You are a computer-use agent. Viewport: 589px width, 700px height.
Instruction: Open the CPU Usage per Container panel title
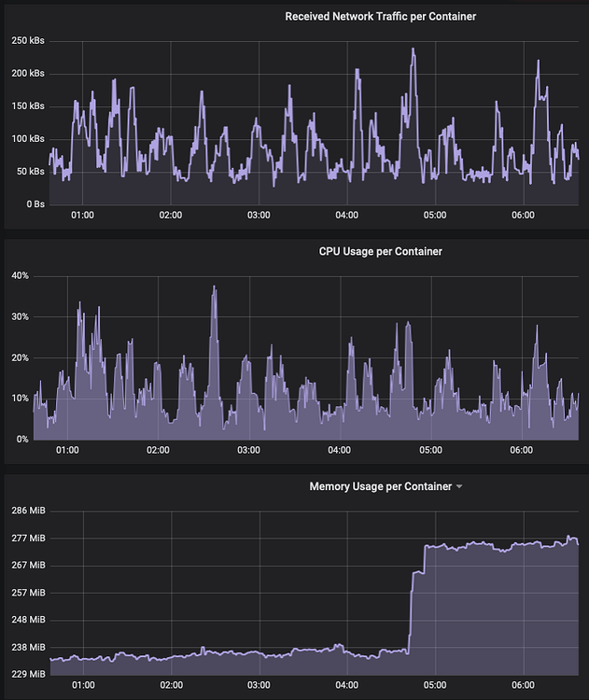(x=381, y=251)
